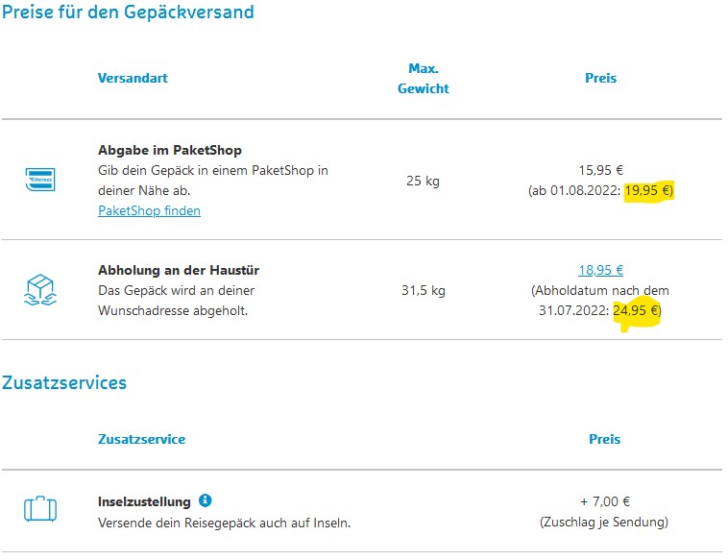This screenshot has height=560, width=728.
Task: Click the 'Zusatzservice' column header
Action: click(x=141, y=439)
